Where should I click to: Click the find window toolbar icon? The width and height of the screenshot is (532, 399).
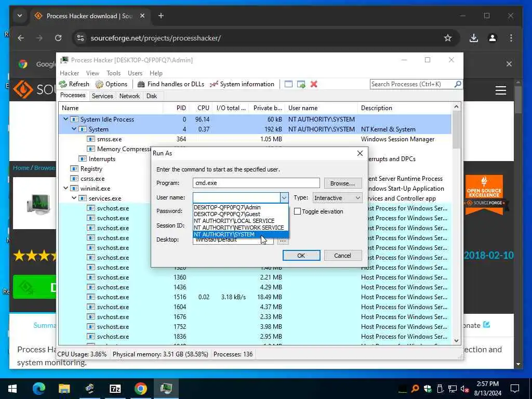point(288,84)
